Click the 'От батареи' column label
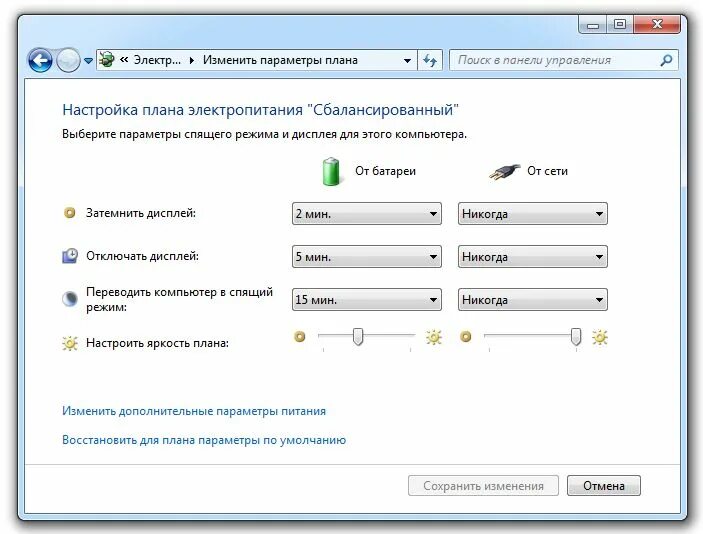This screenshot has height=534, width=703. (386, 171)
